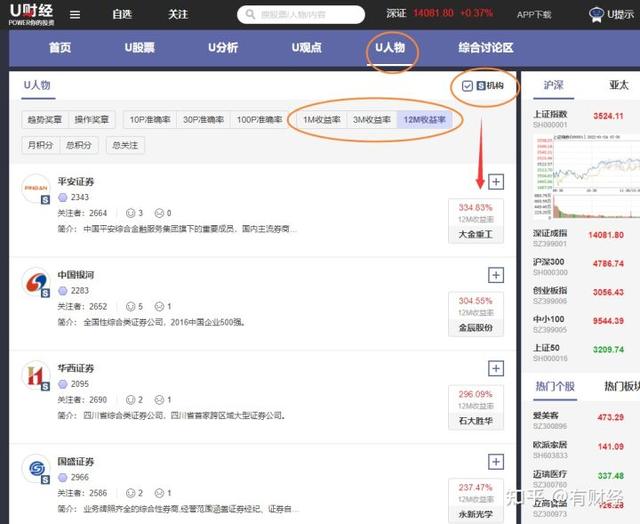Click frown face icon for 中国银河
This screenshot has height=524, width=640.
point(159,306)
